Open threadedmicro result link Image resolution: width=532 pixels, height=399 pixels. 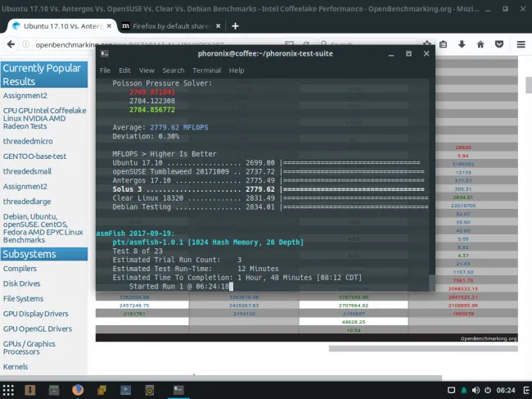(28, 141)
